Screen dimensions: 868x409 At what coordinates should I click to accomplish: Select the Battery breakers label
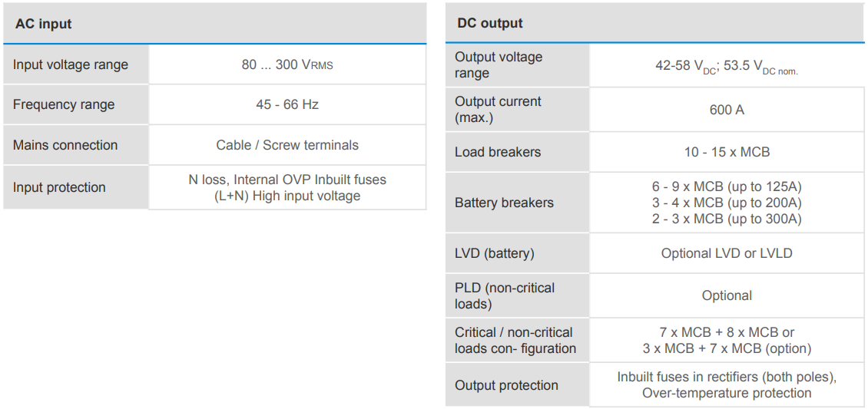[x=504, y=203]
